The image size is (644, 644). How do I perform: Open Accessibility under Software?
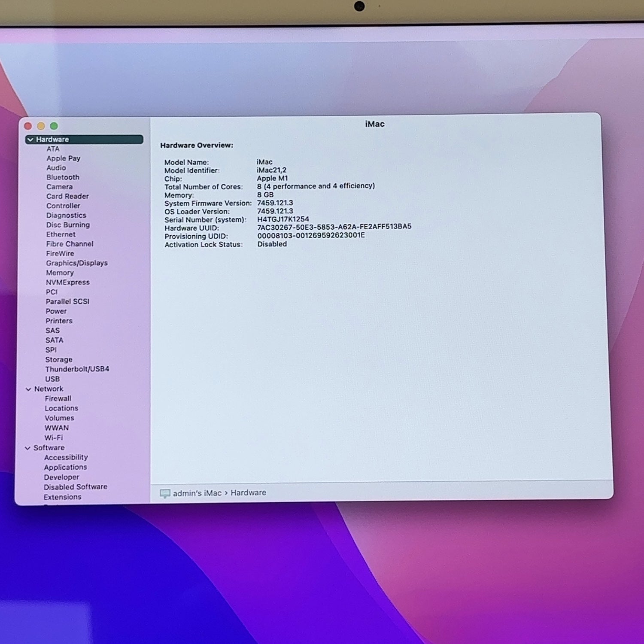tap(66, 458)
